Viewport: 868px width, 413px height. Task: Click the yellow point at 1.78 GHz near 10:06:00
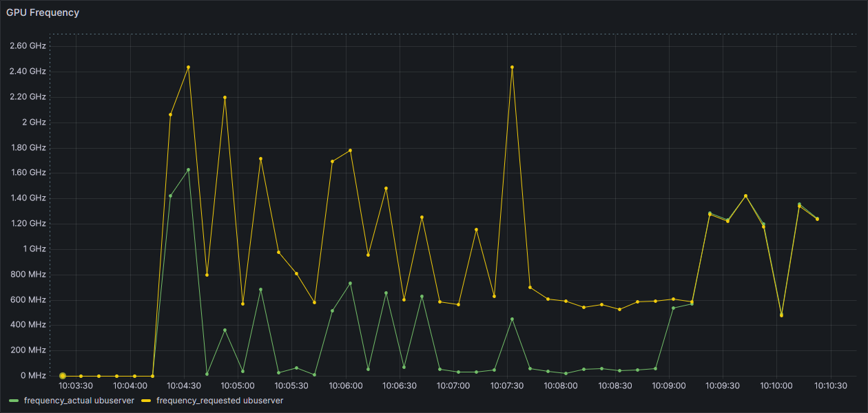(350, 150)
